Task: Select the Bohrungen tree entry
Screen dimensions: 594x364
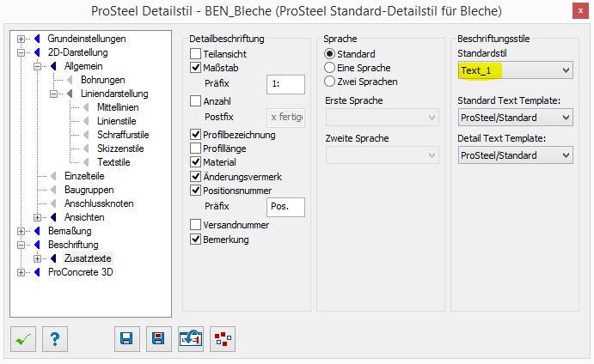Action: pyautogui.click(x=102, y=80)
